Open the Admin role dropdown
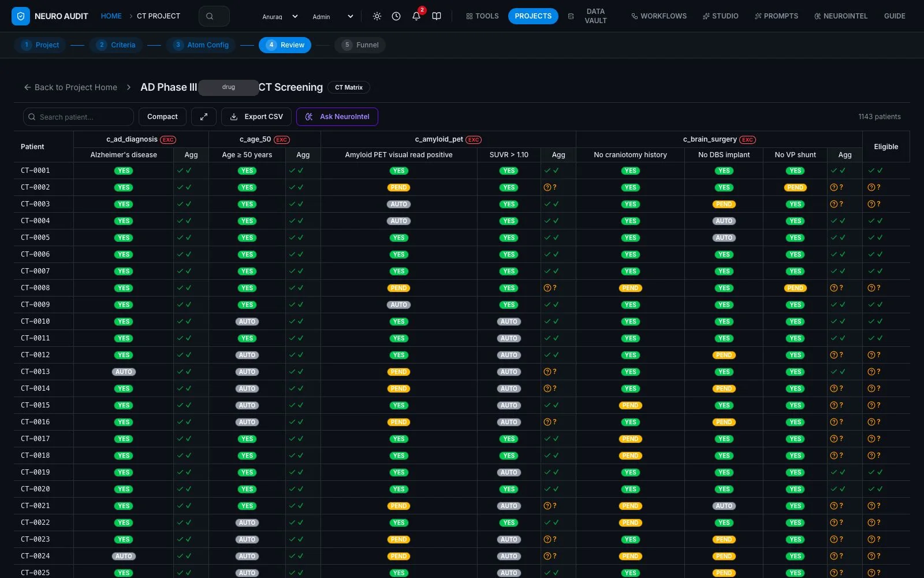 (333, 16)
